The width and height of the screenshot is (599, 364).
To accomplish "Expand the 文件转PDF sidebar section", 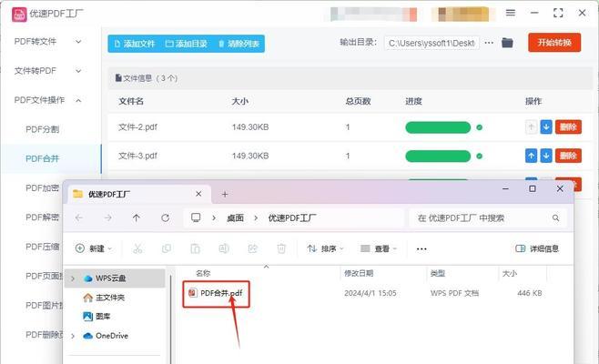I will pos(47,71).
